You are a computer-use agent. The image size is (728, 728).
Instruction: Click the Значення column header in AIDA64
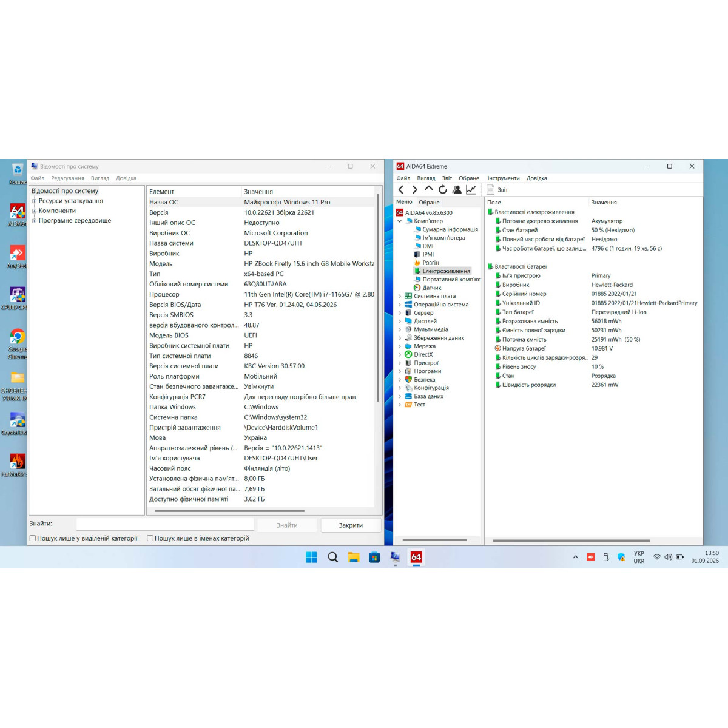click(604, 203)
